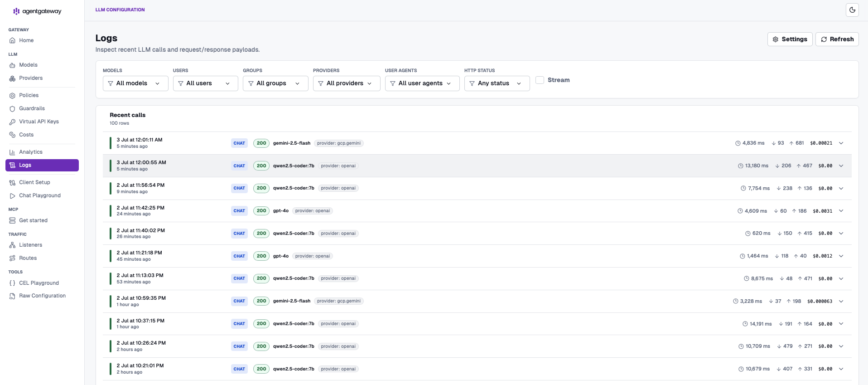Click the gear icon on Settings button
This screenshot has height=385, width=868.
coord(776,39)
